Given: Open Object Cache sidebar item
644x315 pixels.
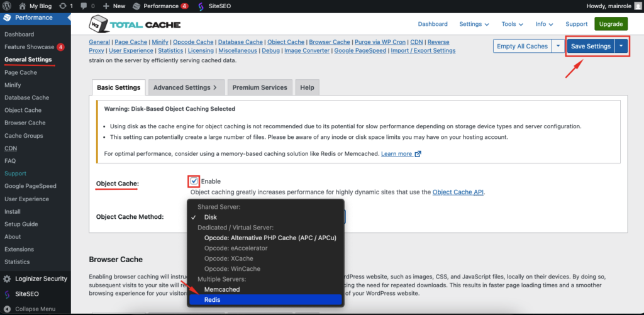Looking at the screenshot, I should click(23, 110).
